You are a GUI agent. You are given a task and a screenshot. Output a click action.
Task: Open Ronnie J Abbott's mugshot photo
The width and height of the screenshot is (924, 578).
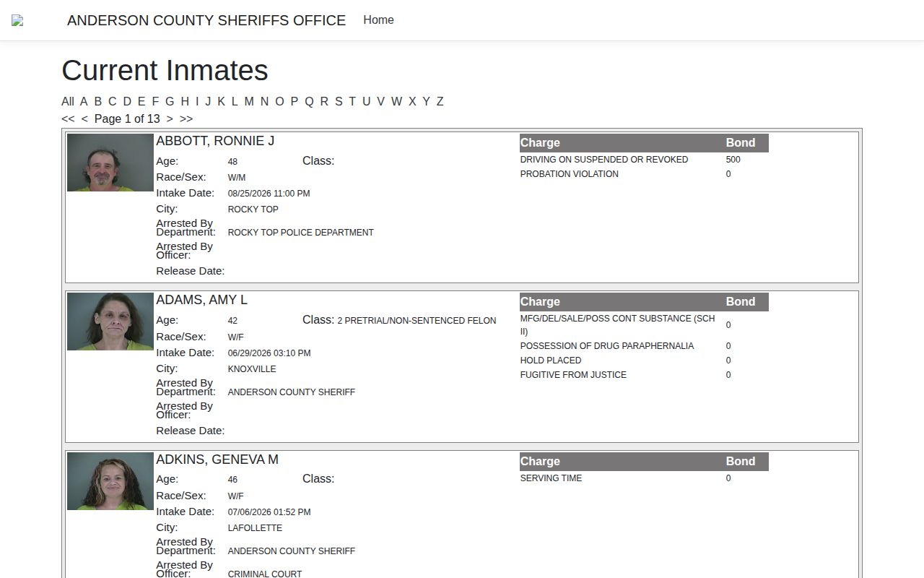110,163
